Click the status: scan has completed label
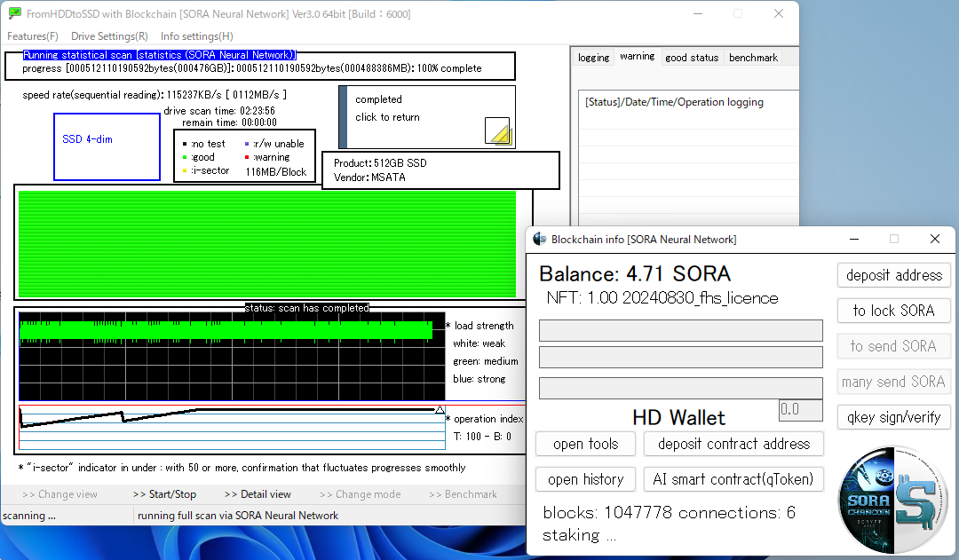959x560 pixels. (x=307, y=307)
